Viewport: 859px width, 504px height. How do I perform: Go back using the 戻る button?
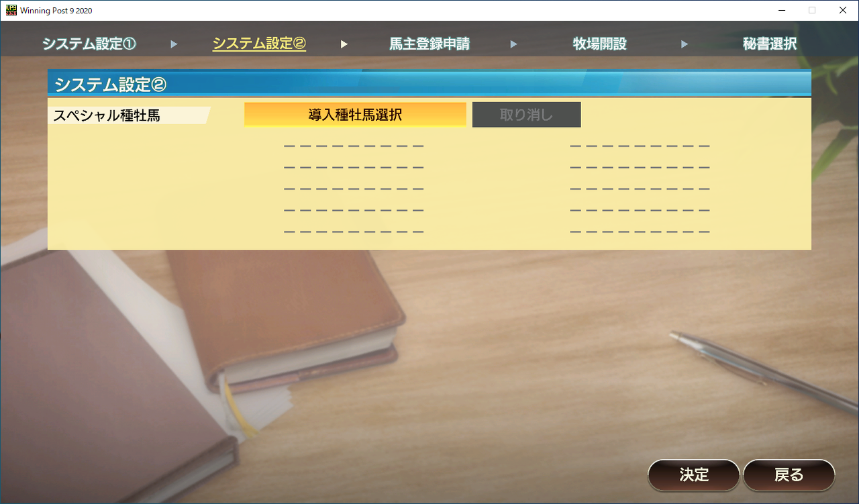789,475
